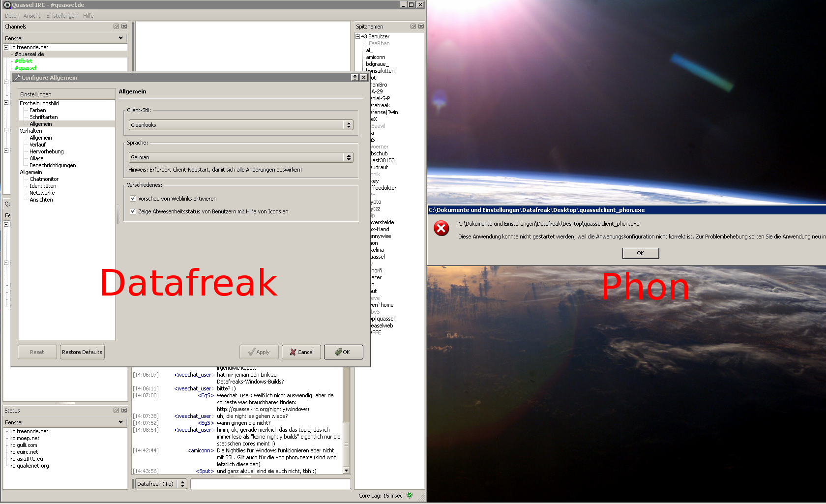Screen dimensions: 826x504
Task: Select Allgemein under Verhalten
Action: click(41, 138)
